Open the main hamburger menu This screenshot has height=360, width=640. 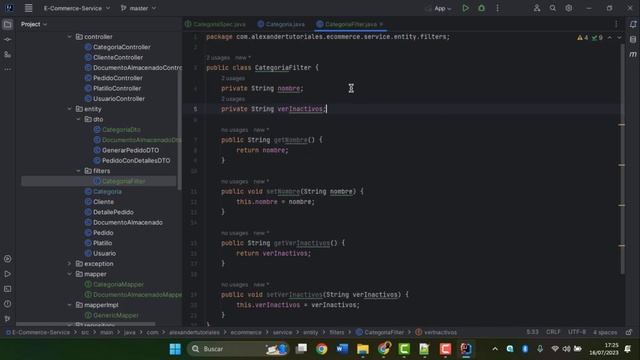28,8
